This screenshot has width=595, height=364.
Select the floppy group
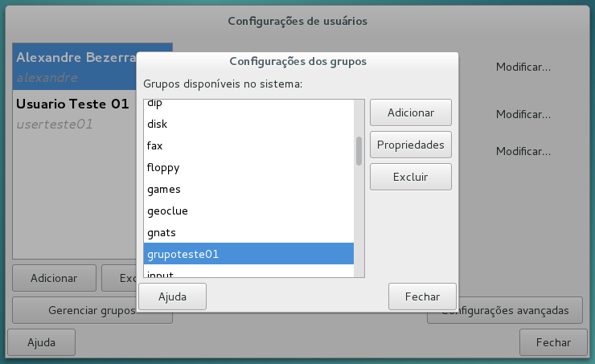pos(248,167)
